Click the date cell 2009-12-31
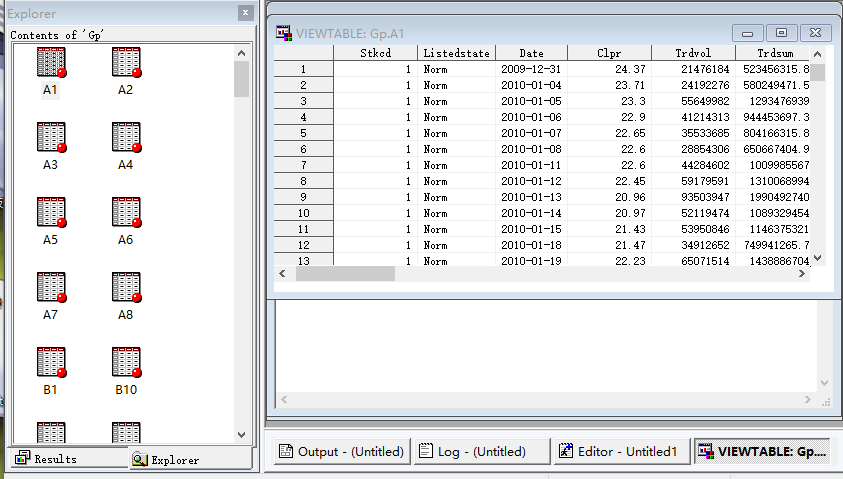 click(x=531, y=69)
